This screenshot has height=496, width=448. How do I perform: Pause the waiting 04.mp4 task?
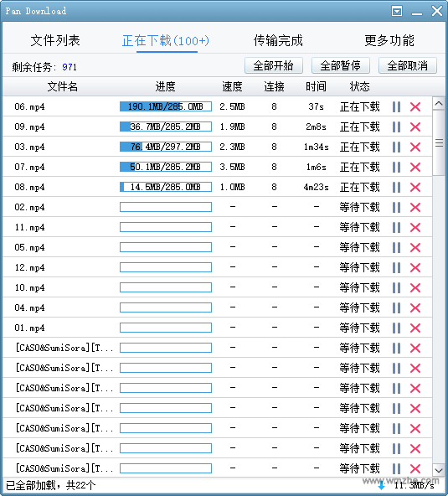click(x=396, y=307)
